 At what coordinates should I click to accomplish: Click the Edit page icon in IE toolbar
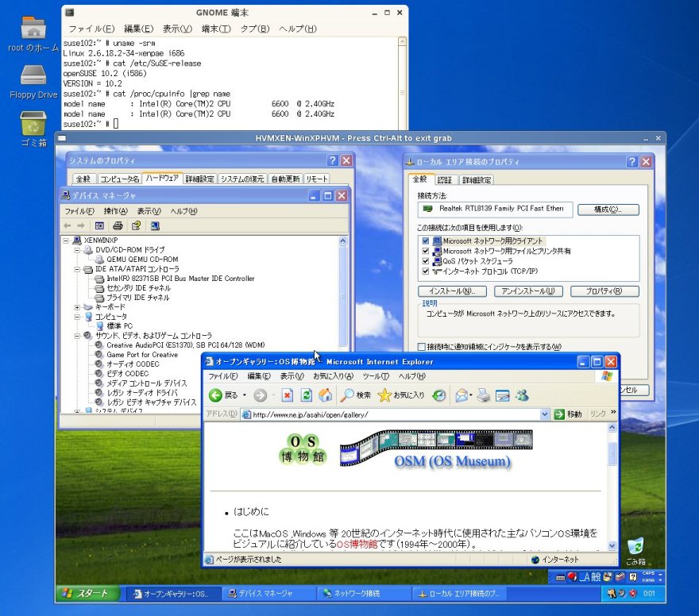502,395
